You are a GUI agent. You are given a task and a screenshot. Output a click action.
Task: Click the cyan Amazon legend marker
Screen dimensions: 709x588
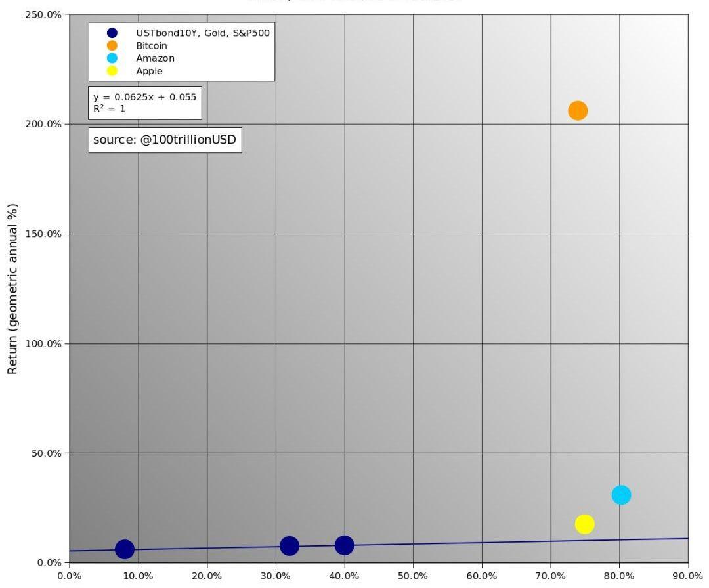click(x=112, y=58)
